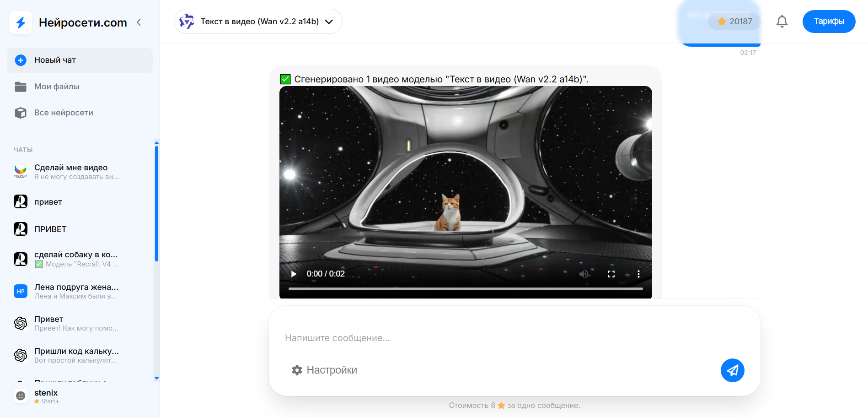868x418 pixels.
Task: Send the message with paper plane button
Action: [x=733, y=370]
